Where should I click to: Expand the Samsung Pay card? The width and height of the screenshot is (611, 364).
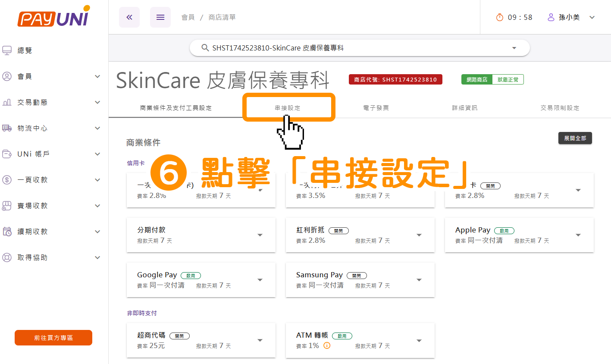pyautogui.click(x=419, y=280)
